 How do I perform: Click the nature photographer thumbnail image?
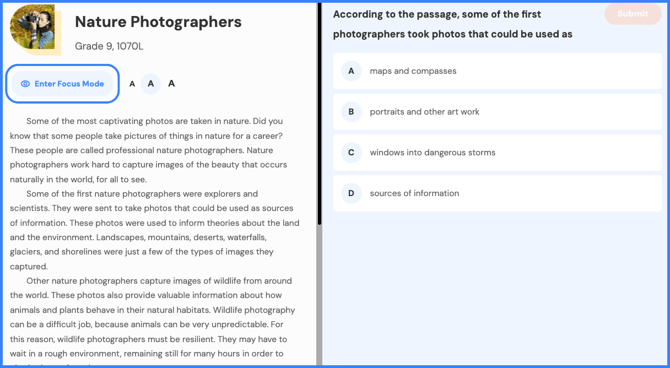pos(32,27)
